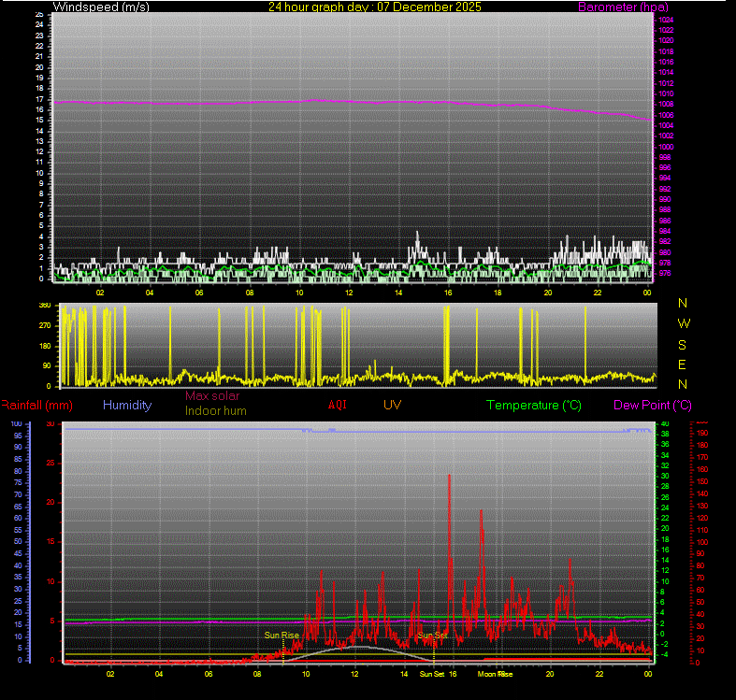The height and width of the screenshot is (700, 736).
Task: Click the '1008' barometer scale value
Action: tap(666, 104)
